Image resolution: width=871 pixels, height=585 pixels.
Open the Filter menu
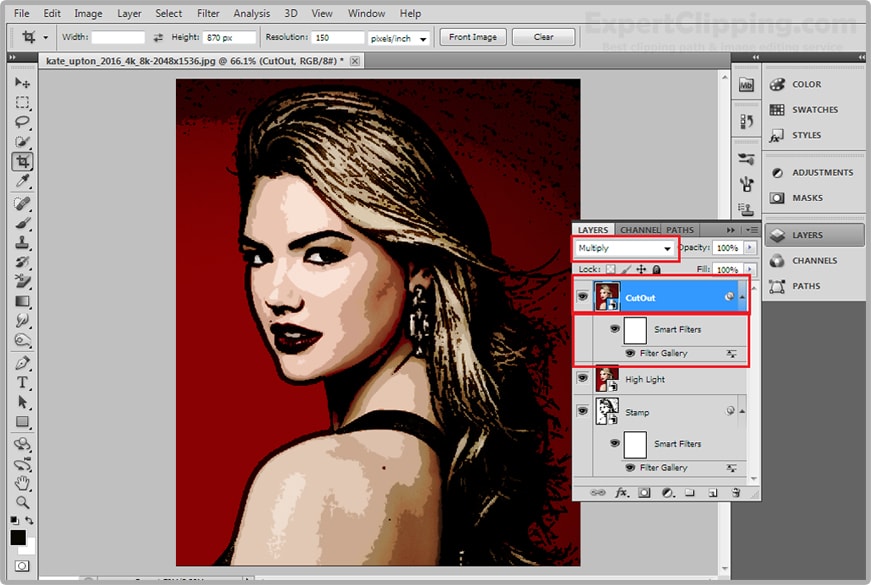click(x=208, y=14)
